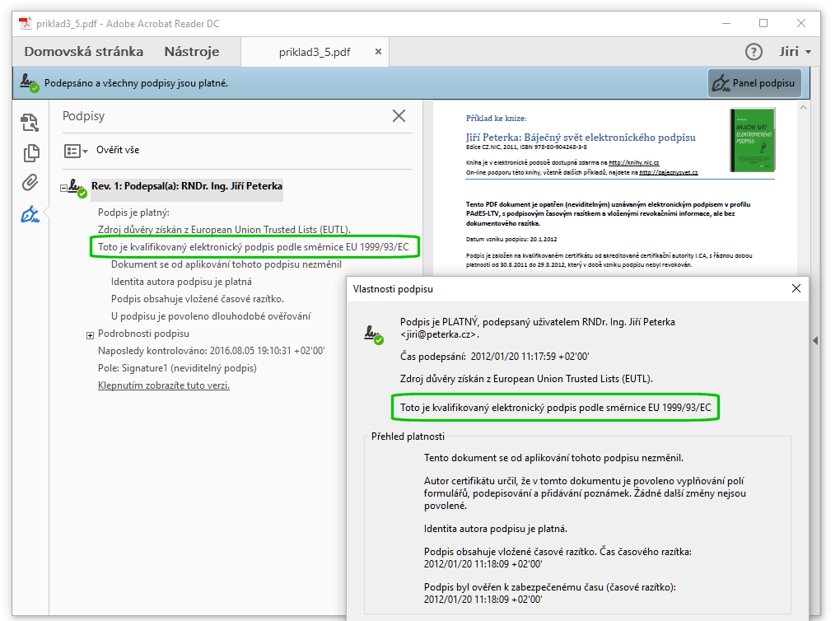Expand Podrobnosti podpisu details node

click(x=90, y=335)
